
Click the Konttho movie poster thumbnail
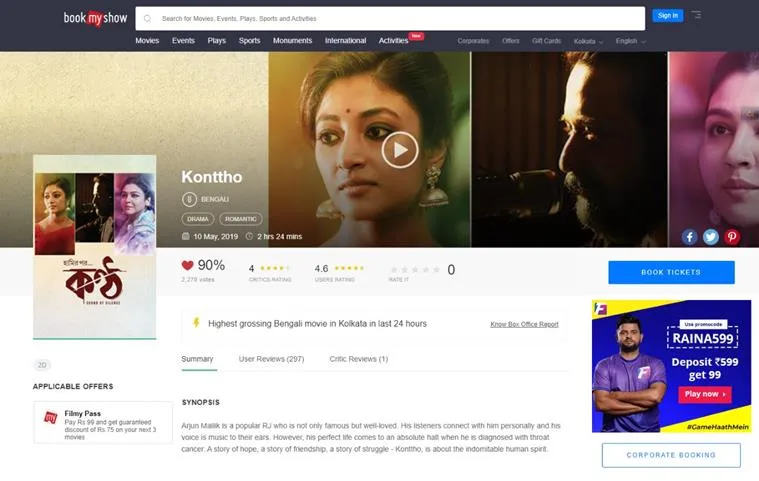point(95,247)
